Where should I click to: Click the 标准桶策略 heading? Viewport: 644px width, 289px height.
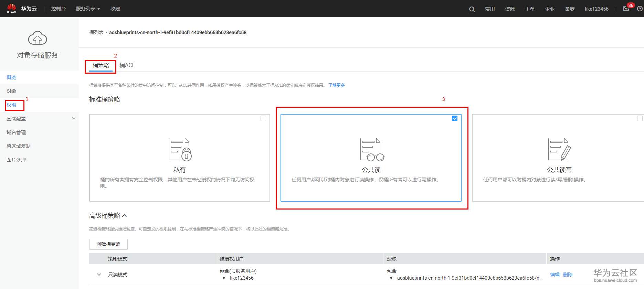coord(105,99)
